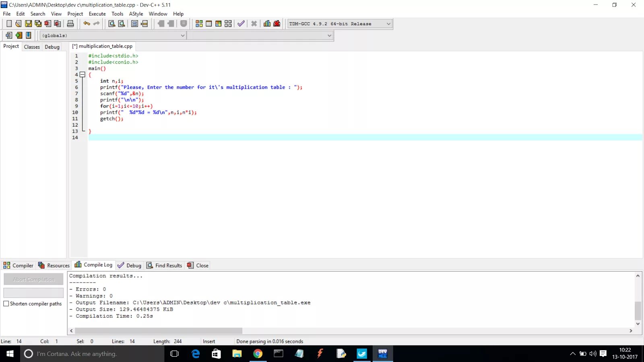The image size is (644, 362).
Task: Open the Find Results bottom tab
Action: 164,265
